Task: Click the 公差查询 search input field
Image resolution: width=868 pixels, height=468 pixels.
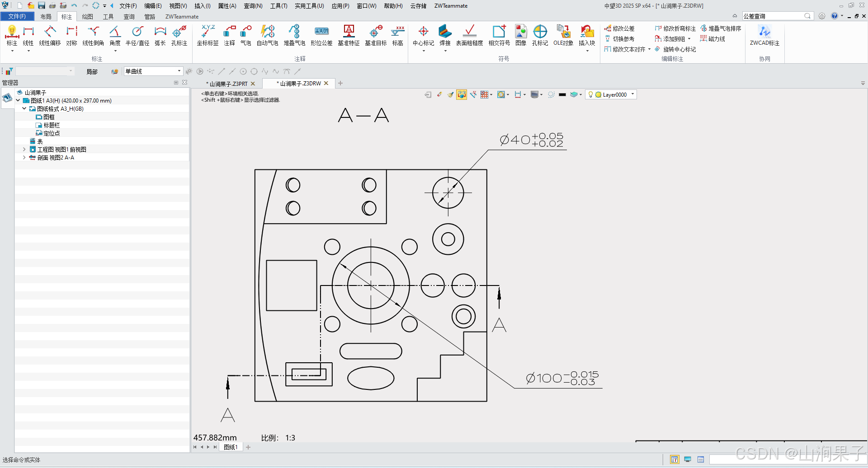Action: (x=773, y=16)
